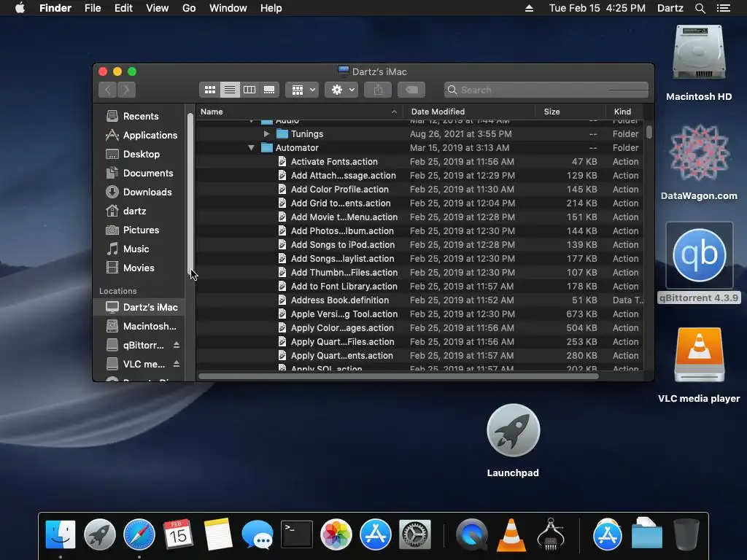The image size is (747, 560).
Task: Go forward in Finder history
Action: [127, 90]
